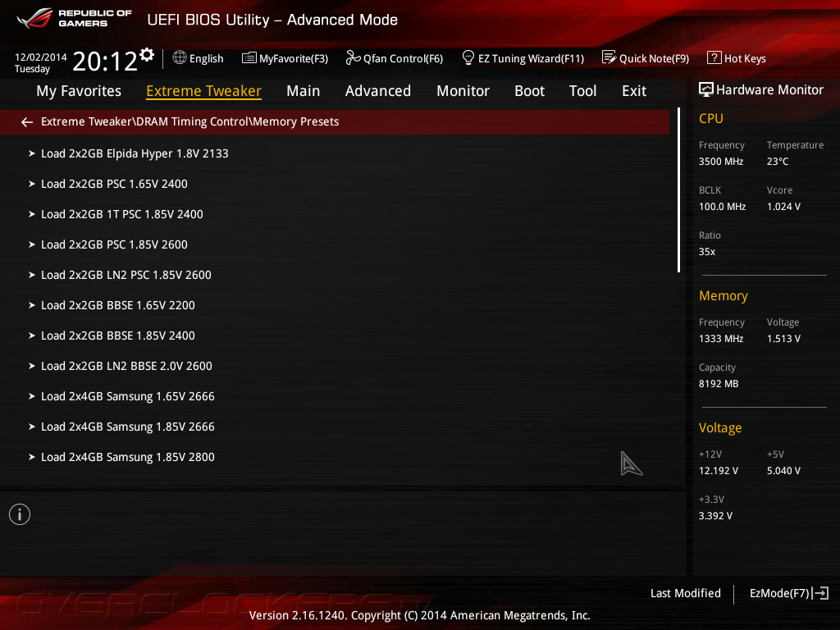Viewport: 840px width, 630px height.
Task: Launch Qfan Control(F6)
Action: [x=395, y=58]
